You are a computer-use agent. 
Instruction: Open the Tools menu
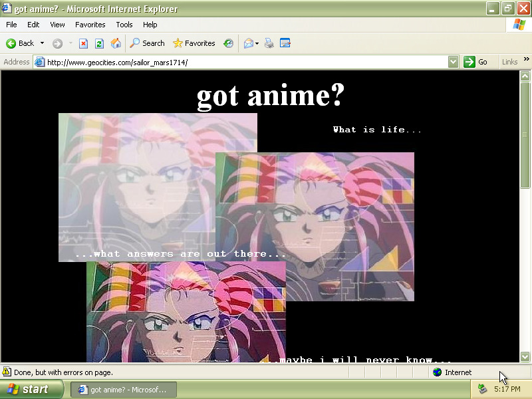[124, 25]
